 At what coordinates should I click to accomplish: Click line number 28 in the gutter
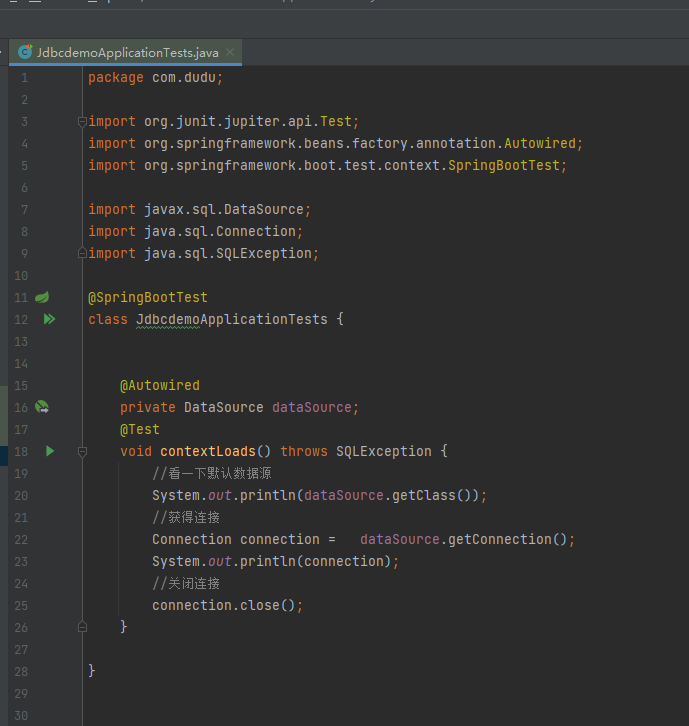[21, 671]
